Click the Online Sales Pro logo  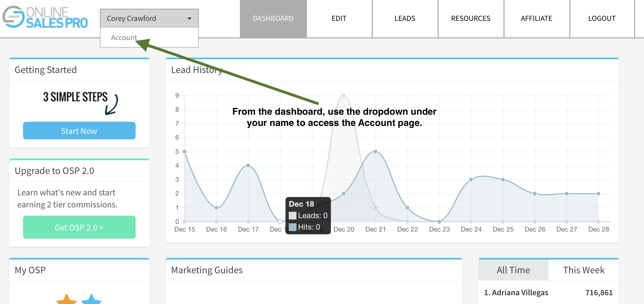click(45, 17)
